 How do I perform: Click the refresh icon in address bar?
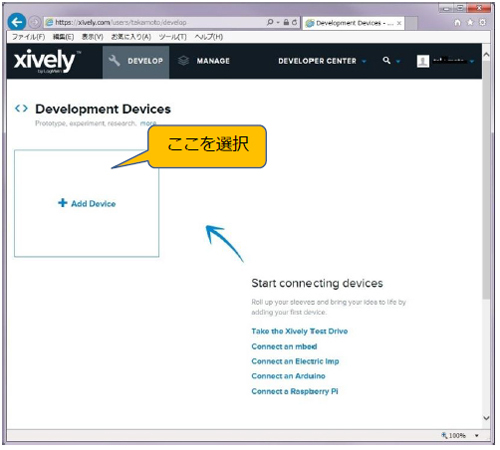294,22
